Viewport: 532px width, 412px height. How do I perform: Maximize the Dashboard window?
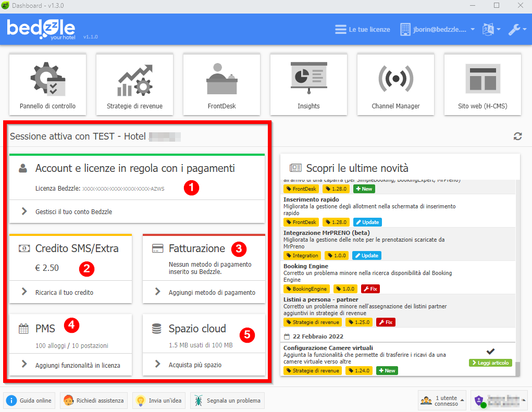(497, 5)
